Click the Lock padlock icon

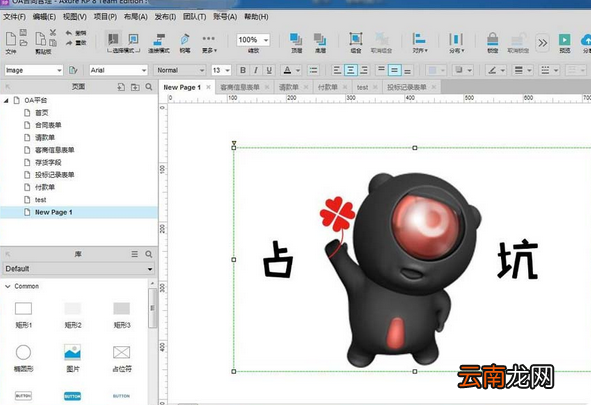[x=492, y=39]
